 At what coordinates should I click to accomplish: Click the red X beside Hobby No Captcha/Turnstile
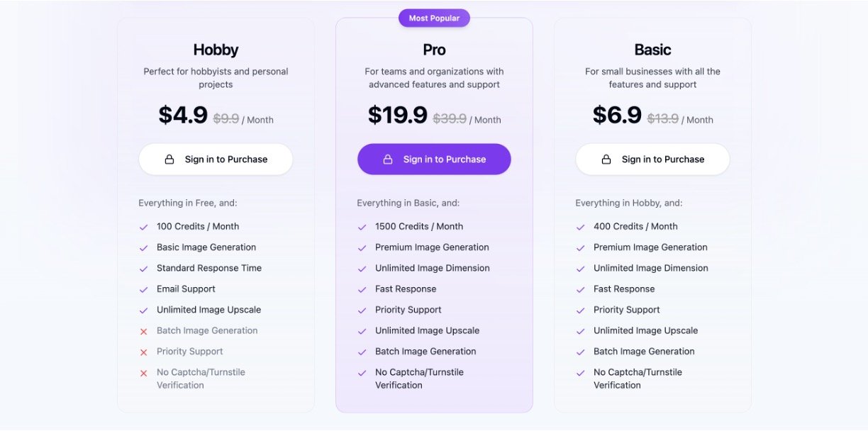(144, 373)
